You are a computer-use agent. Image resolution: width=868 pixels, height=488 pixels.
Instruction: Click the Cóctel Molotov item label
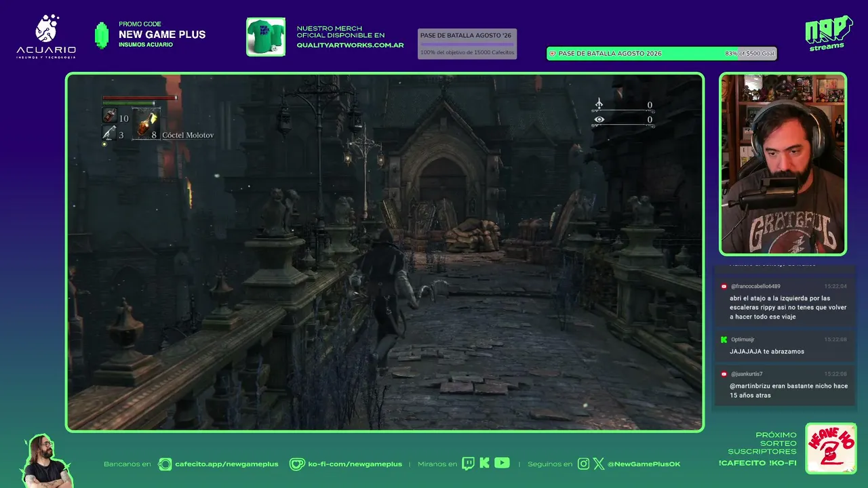(x=188, y=135)
